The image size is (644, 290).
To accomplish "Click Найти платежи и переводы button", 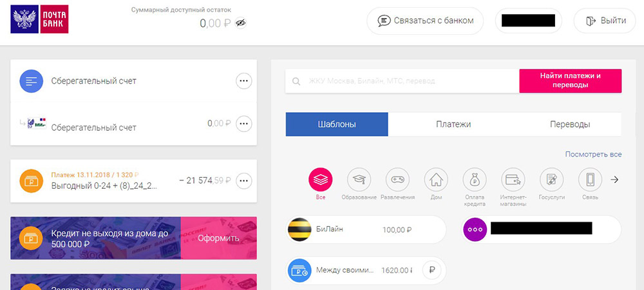I will (x=570, y=81).
